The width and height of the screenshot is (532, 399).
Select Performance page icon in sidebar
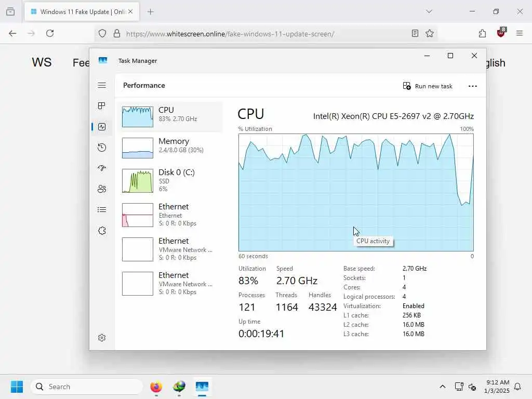(x=102, y=127)
